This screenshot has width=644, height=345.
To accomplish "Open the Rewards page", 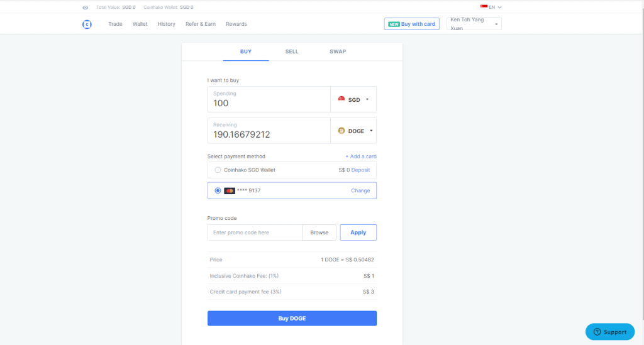I will (x=236, y=25).
